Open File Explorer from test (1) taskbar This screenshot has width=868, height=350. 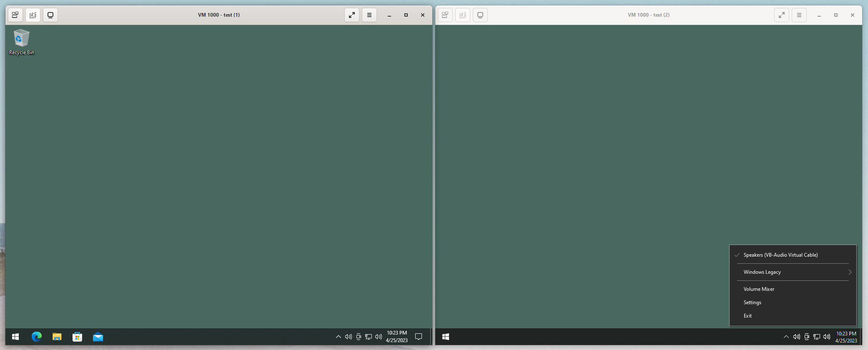57,337
